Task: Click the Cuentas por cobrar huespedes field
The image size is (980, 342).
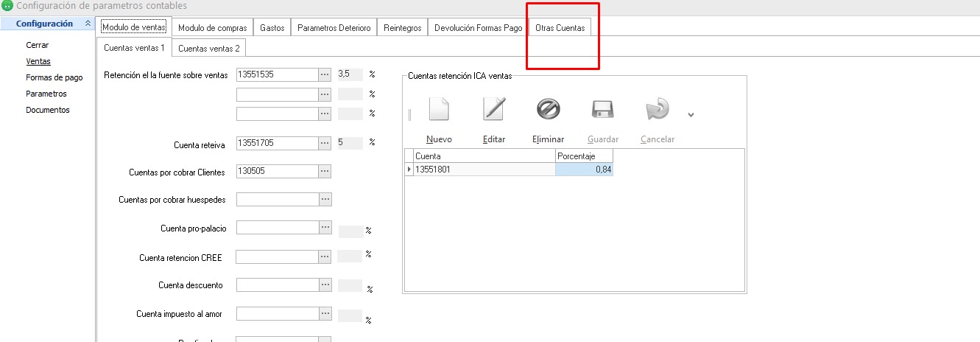Action: 278,200
